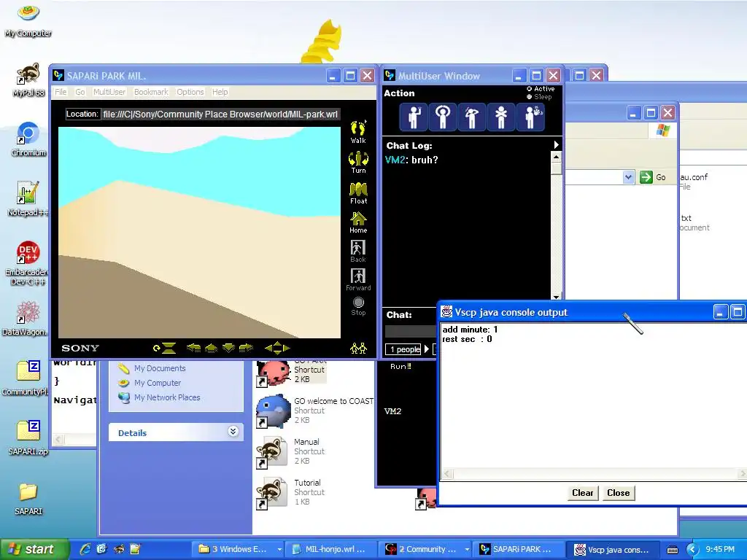Open the address bar dropdown beside Go
This screenshot has width=747, height=560.
click(628, 177)
